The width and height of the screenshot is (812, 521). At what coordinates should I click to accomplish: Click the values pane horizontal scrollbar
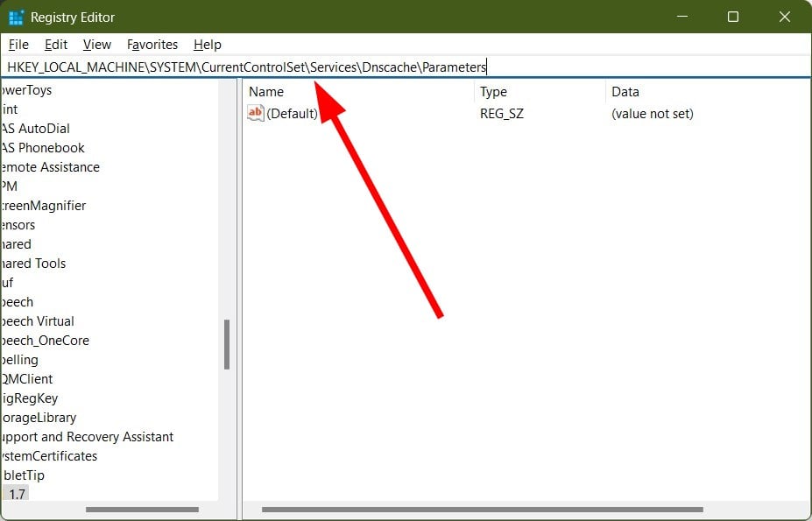[482, 510]
